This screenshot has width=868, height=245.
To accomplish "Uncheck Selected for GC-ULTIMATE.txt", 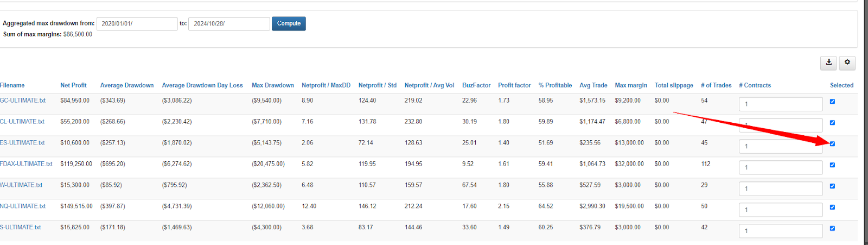I will pos(832,102).
